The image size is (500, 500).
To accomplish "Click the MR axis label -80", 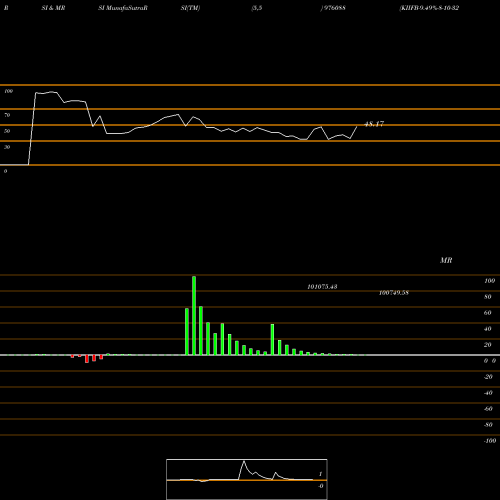I will [x=488, y=425].
